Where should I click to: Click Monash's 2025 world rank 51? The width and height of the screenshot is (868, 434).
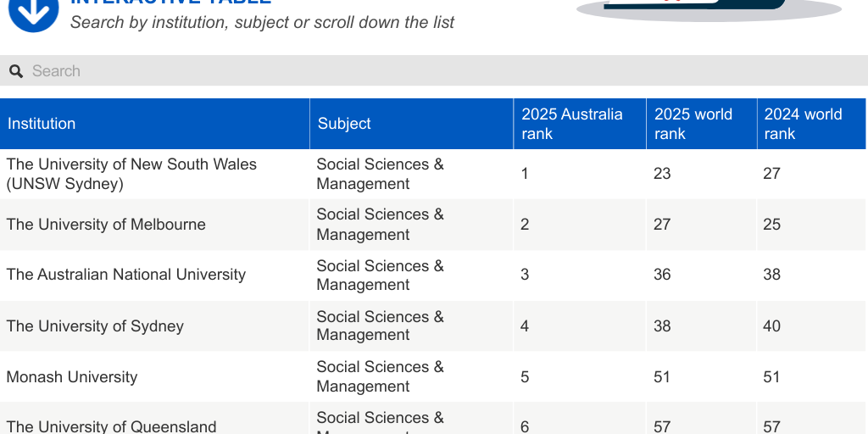coord(662,377)
